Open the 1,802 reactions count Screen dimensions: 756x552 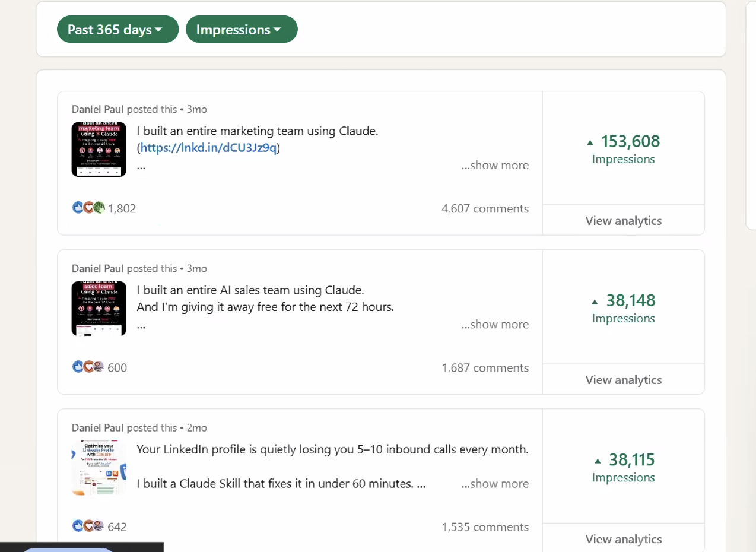coord(122,209)
